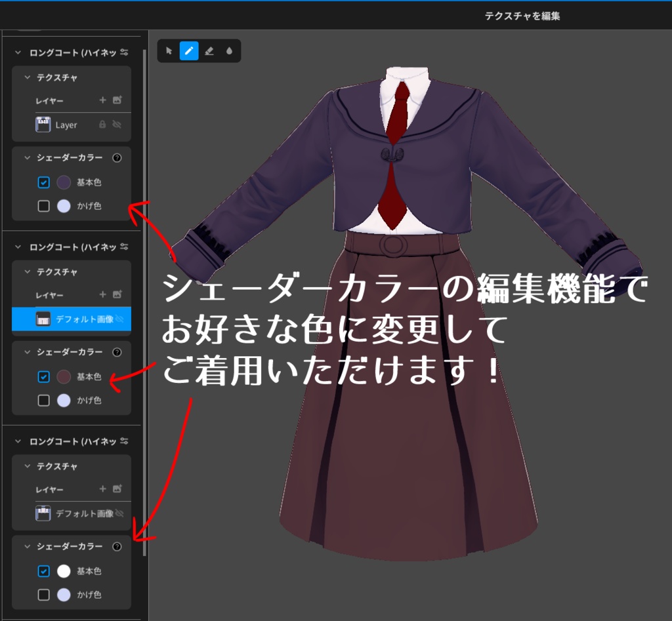Lock the Layer with the padlock icon

(104, 125)
